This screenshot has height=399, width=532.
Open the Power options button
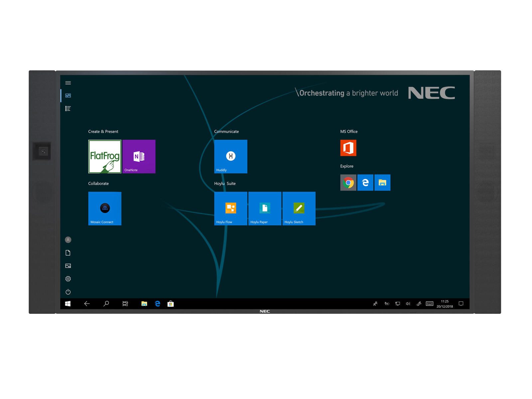click(x=68, y=292)
